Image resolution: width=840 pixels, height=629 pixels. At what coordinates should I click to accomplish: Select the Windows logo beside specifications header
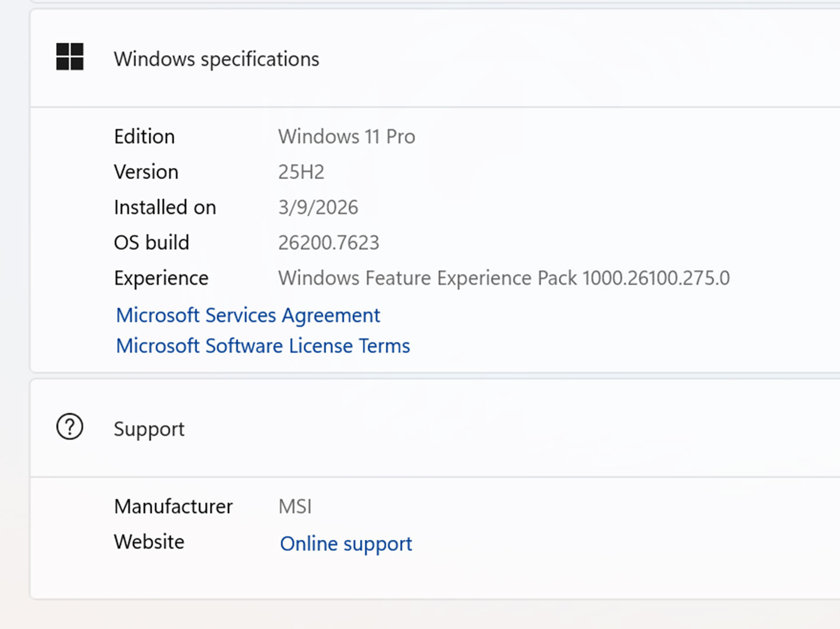[x=69, y=58]
